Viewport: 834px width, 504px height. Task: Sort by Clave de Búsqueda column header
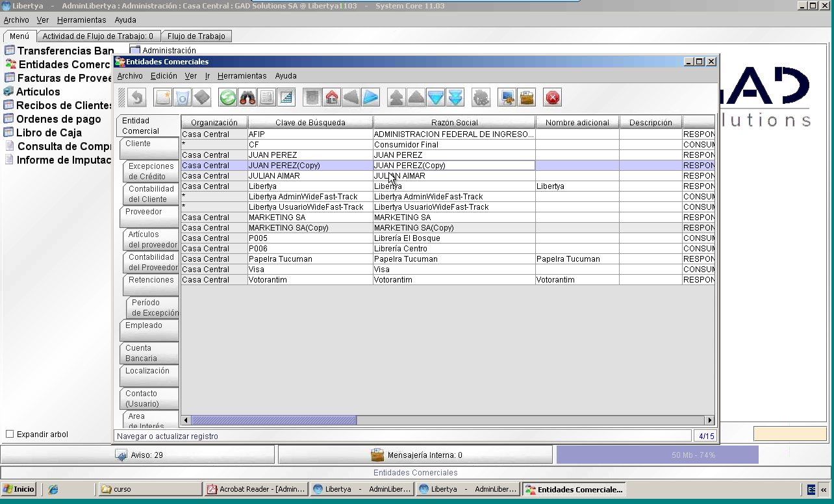(310, 122)
